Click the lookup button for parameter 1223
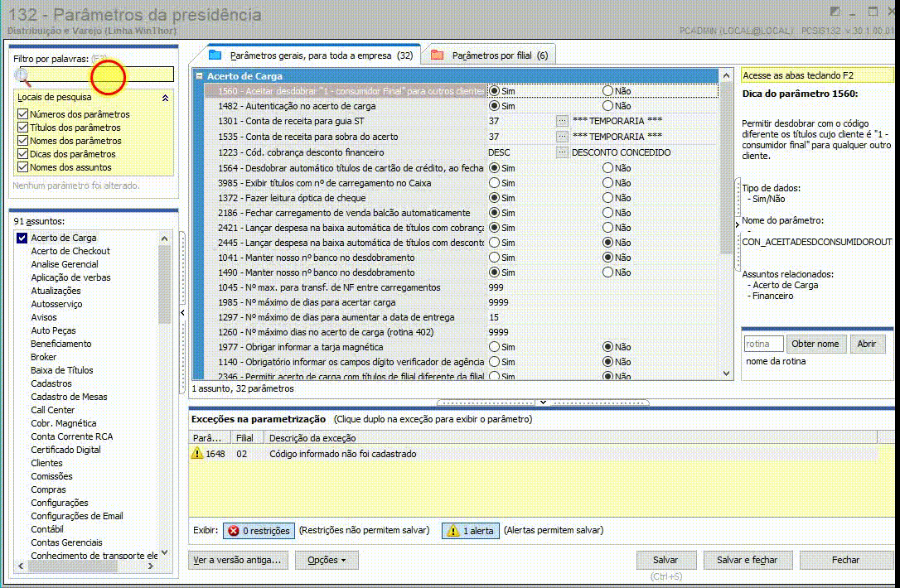The width and height of the screenshot is (900, 588). (561, 152)
